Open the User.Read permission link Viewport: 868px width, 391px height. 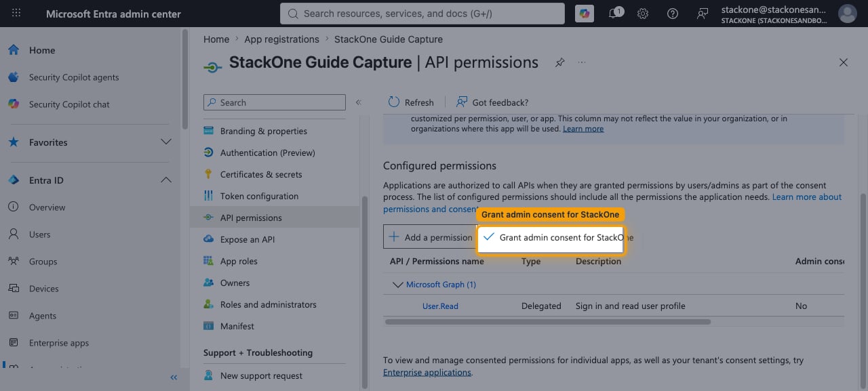pyautogui.click(x=440, y=306)
